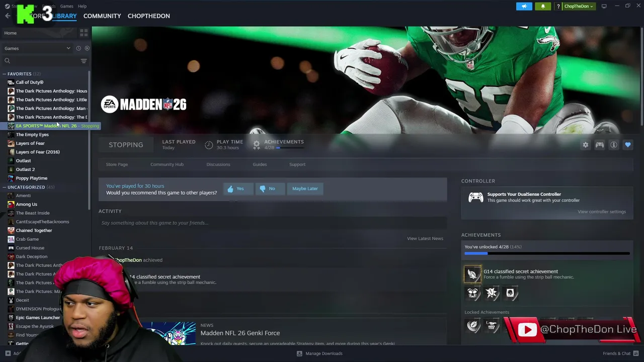
Task: Open the Games menu
Action: (66, 6)
